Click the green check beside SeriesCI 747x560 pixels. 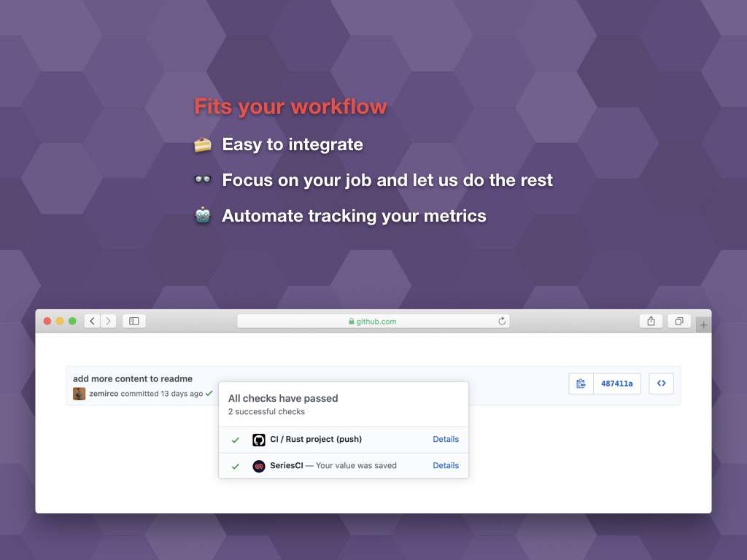click(236, 466)
